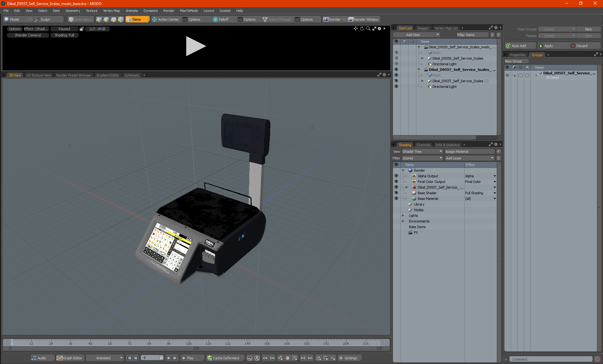603x364 pixels.
Task: Click the Discard pass button
Action: point(585,46)
